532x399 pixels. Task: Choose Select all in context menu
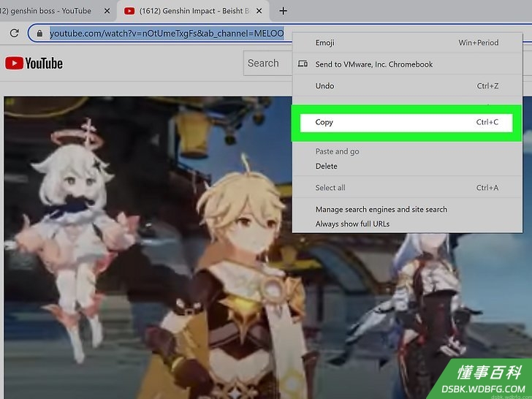tap(407, 188)
